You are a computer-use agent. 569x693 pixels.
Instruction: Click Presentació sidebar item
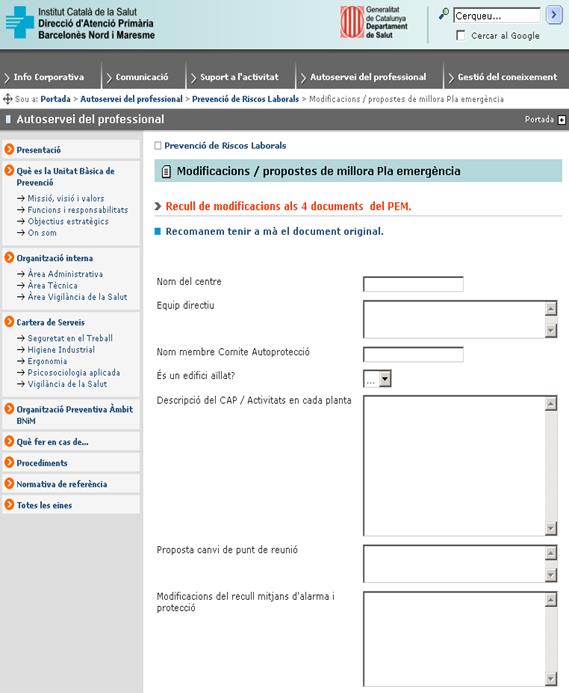pyautogui.click(x=38, y=150)
